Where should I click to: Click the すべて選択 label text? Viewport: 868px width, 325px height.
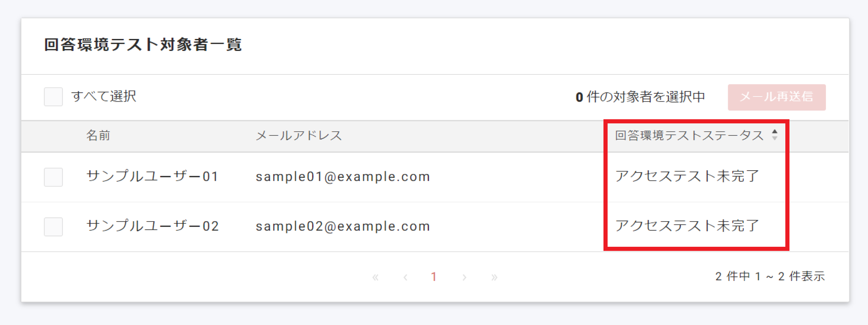click(104, 96)
